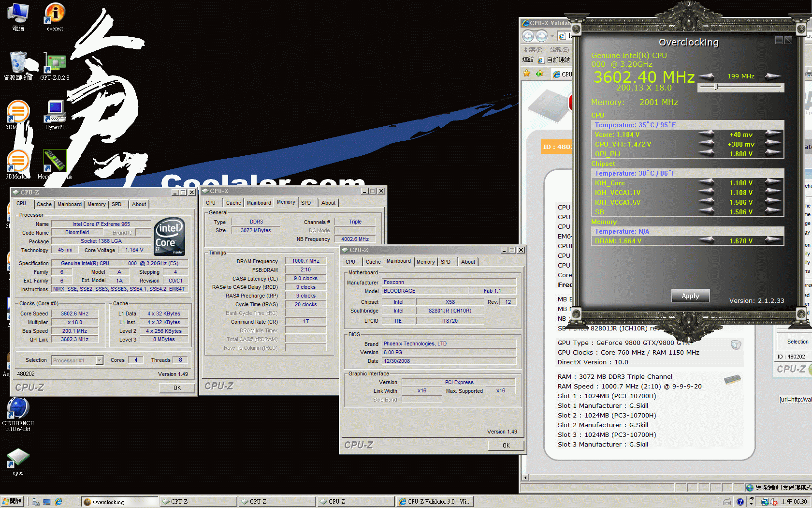Increase IOH_Core voltage with right arrow
The height and width of the screenshot is (508, 812).
tap(773, 182)
